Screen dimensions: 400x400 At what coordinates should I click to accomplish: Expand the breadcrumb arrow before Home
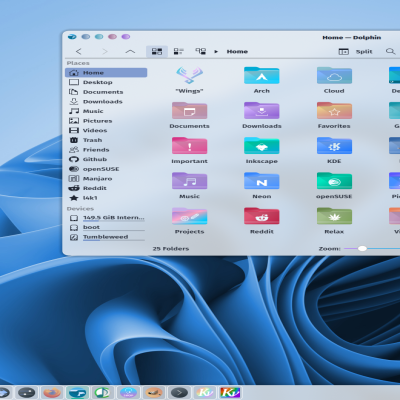(216, 52)
